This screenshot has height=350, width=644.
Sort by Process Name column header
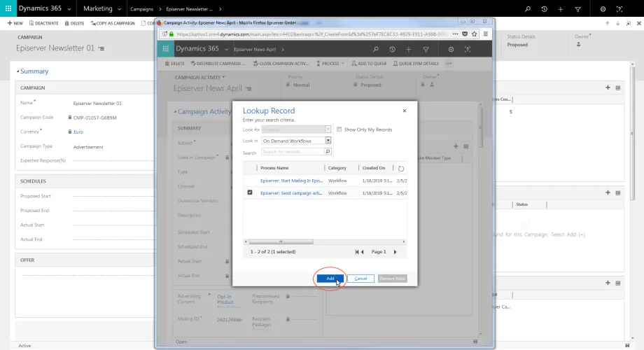tap(274, 168)
